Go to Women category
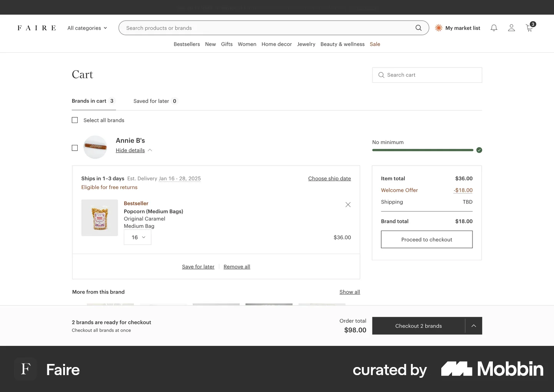Screen dimensions: 554x392 tap(247, 44)
